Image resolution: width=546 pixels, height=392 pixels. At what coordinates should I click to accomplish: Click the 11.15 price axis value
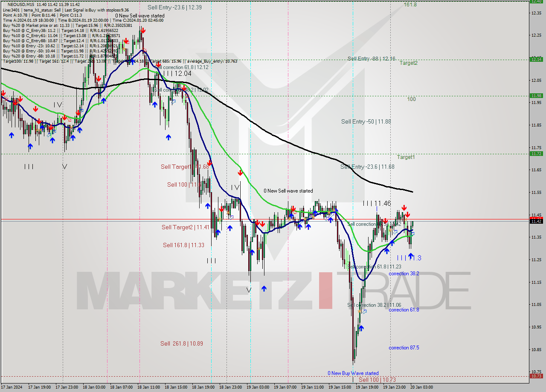click(536, 282)
